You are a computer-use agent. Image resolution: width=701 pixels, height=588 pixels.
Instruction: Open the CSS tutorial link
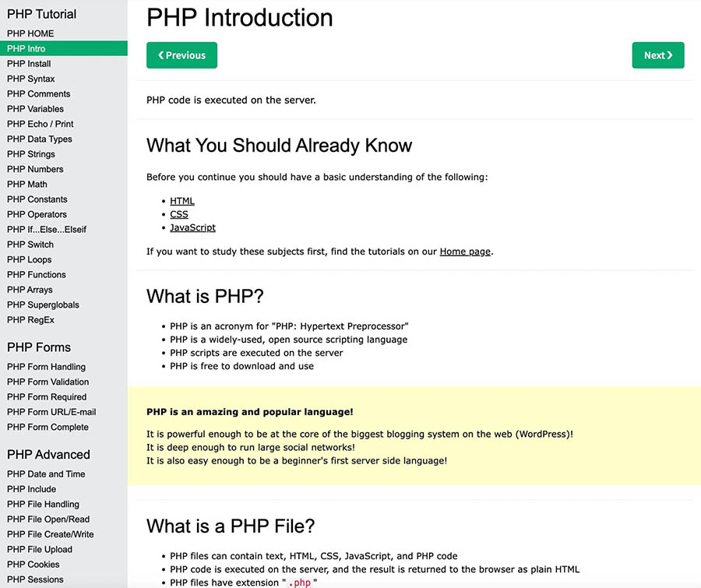click(179, 214)
